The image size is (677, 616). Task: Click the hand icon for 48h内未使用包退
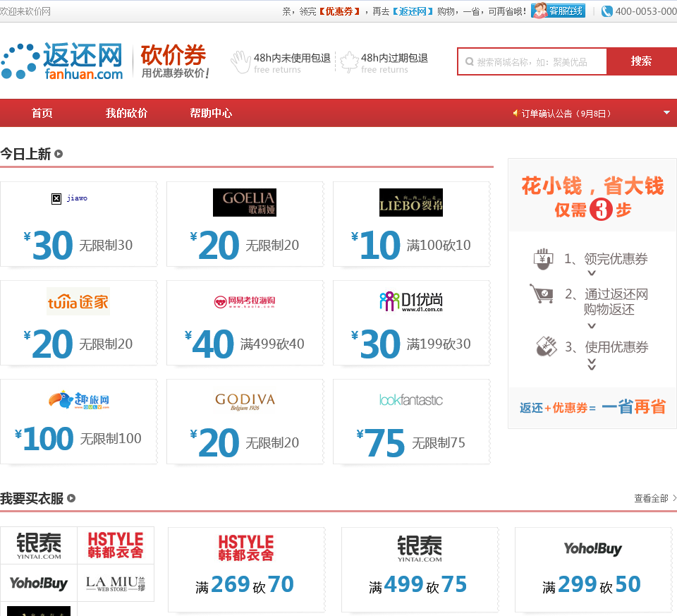pos(241,62)
